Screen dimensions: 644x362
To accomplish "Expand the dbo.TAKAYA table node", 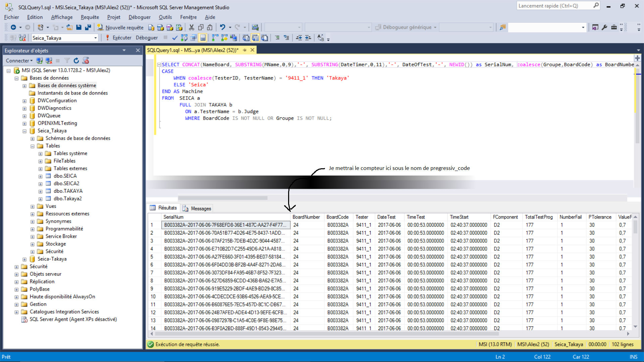I will [x=41, y=191].
